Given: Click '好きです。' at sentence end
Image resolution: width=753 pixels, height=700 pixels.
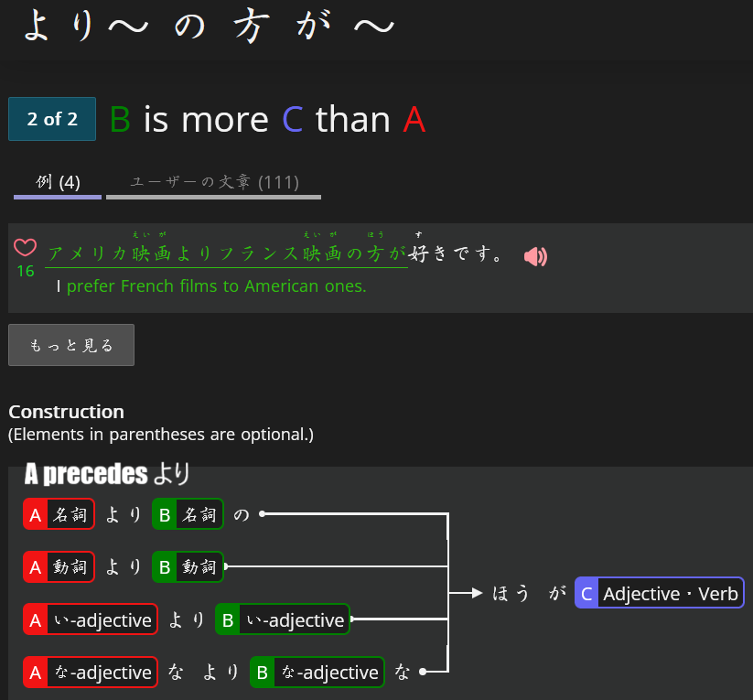Looking at the screenshot, I should pyautogui.click(x=456, y=253).
